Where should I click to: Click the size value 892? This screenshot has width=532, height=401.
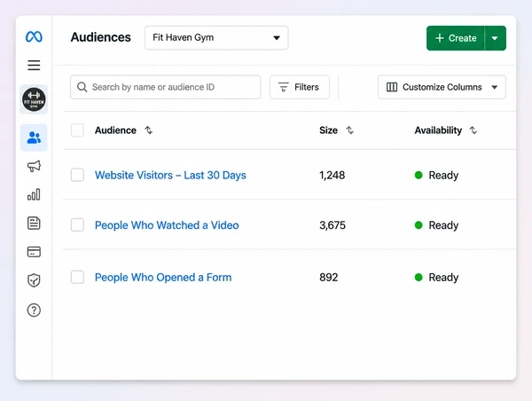tap(328, 278)
